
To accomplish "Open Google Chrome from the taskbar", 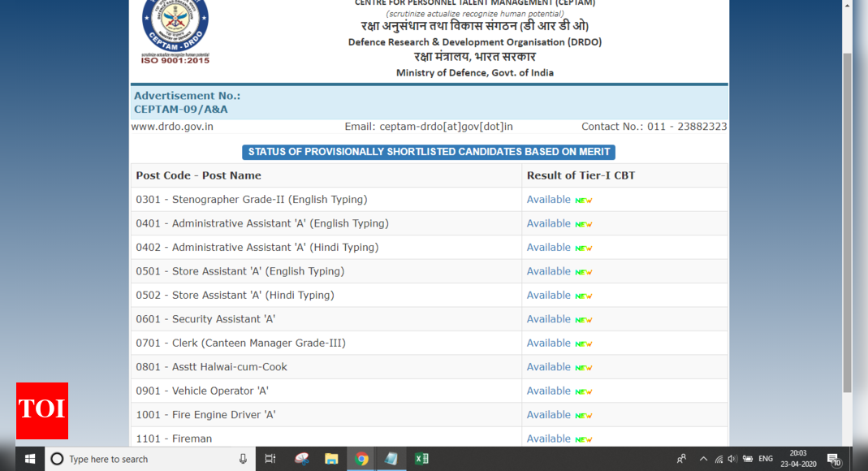I will [361, 459].
